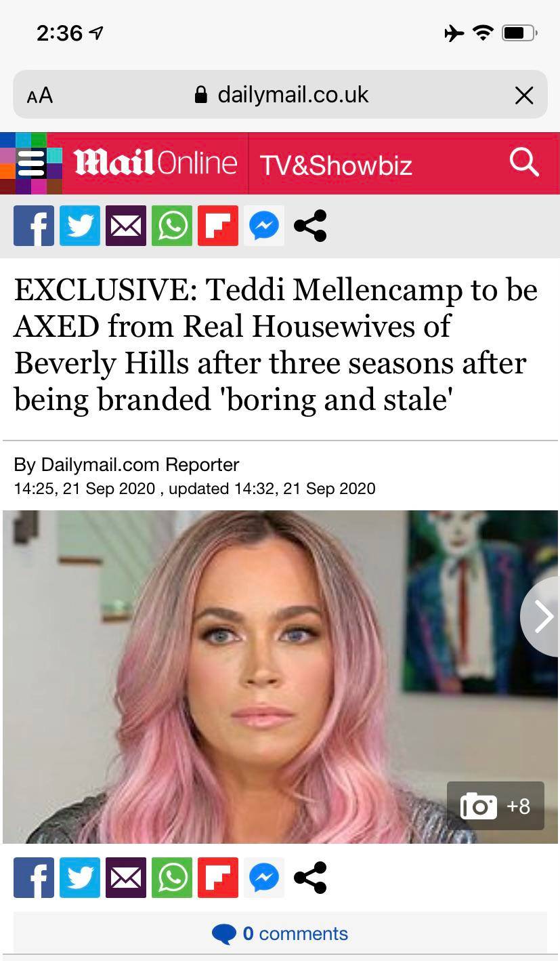560x961 pixels.
Task: Open Safari reader text size AA control
Action: click(x=39, y=96)
